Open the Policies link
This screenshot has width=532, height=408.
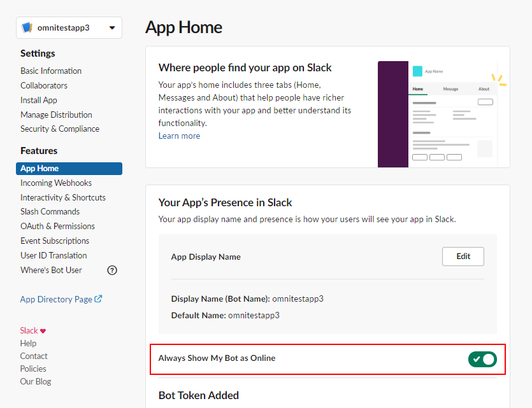tap(33, 369)
